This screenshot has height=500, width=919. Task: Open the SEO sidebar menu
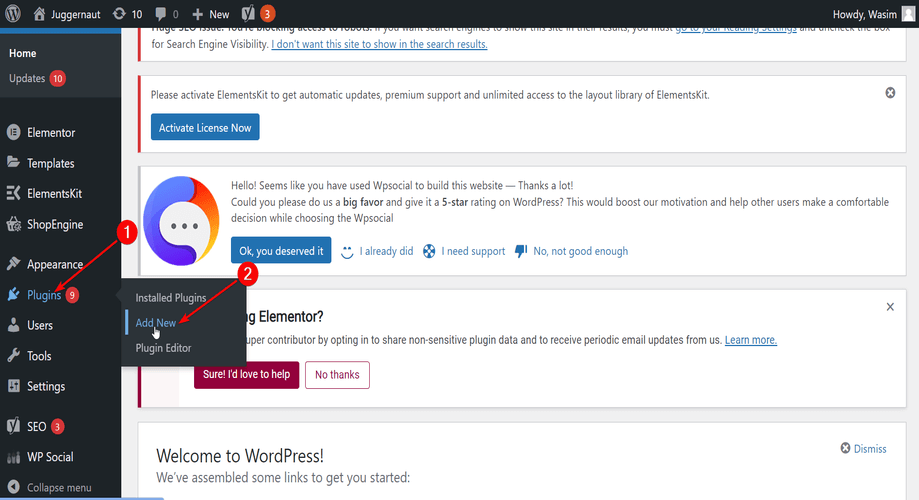tap(36, 426)
